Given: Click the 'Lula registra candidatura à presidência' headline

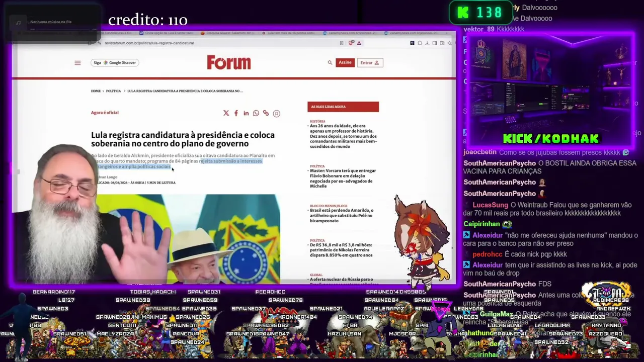Looking at the screenshot, I should 183,139.
